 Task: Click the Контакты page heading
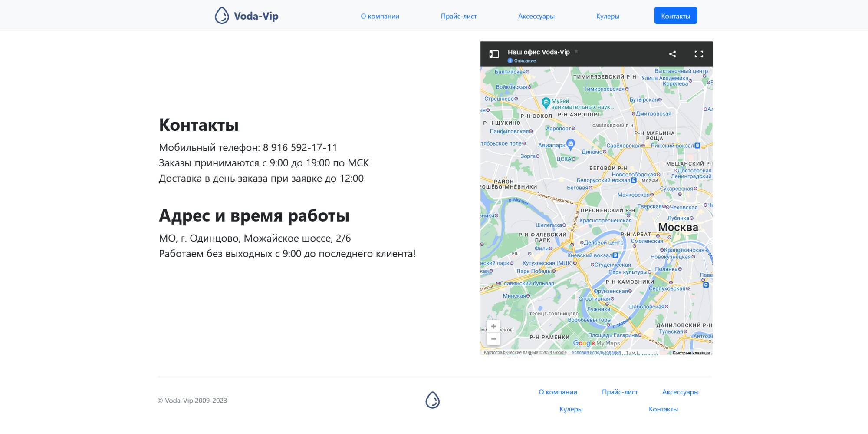point(199,125)
